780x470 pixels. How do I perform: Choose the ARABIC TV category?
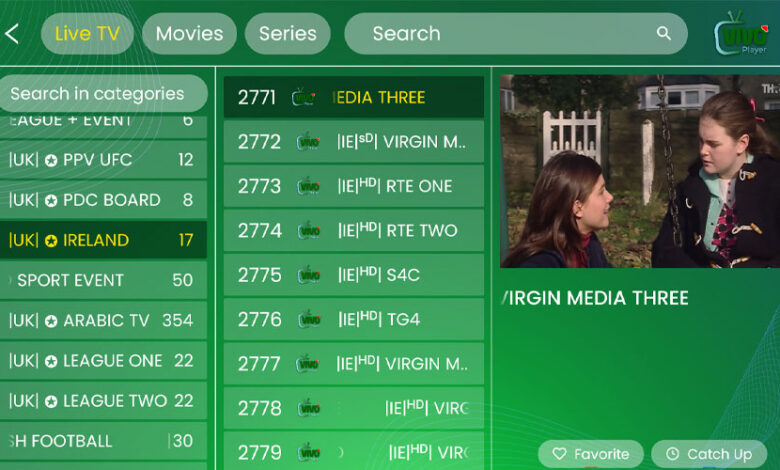[101, 321]
